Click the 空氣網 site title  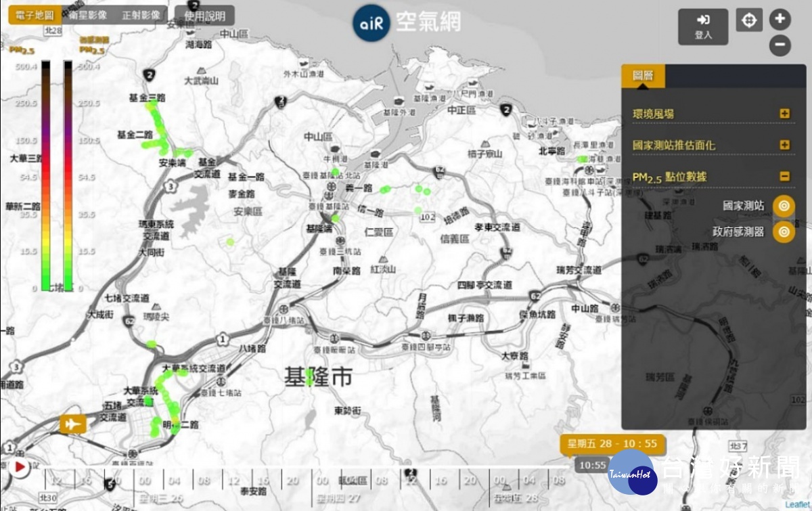pyautogui.click(x=428, y=22)
